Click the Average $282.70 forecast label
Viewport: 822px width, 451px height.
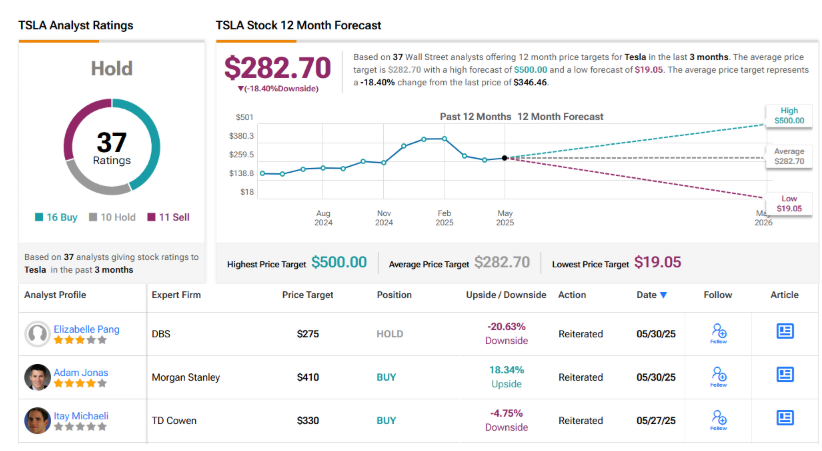coord(787,156)
